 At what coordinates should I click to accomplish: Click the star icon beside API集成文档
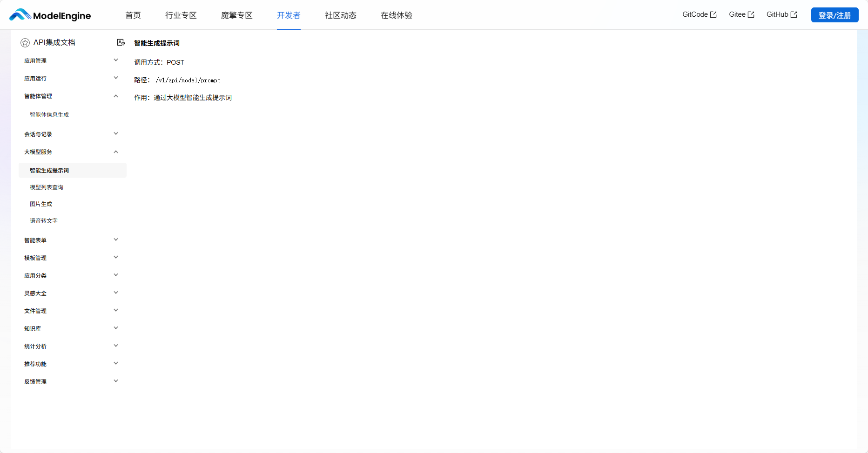point(25,42)
